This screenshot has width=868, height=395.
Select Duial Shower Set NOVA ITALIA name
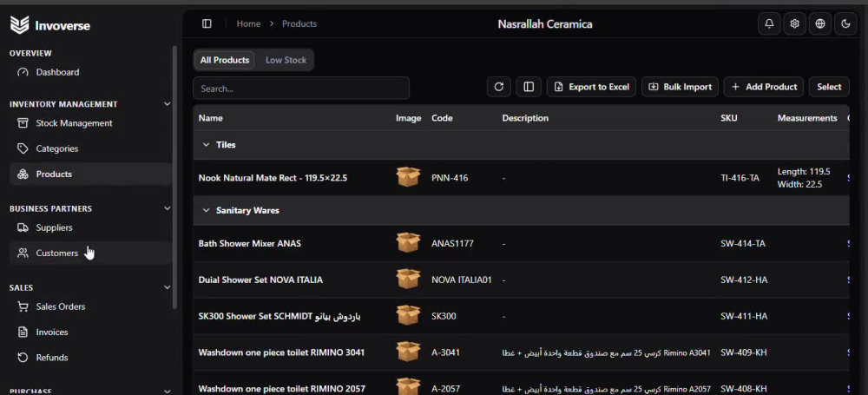point(260,280)
